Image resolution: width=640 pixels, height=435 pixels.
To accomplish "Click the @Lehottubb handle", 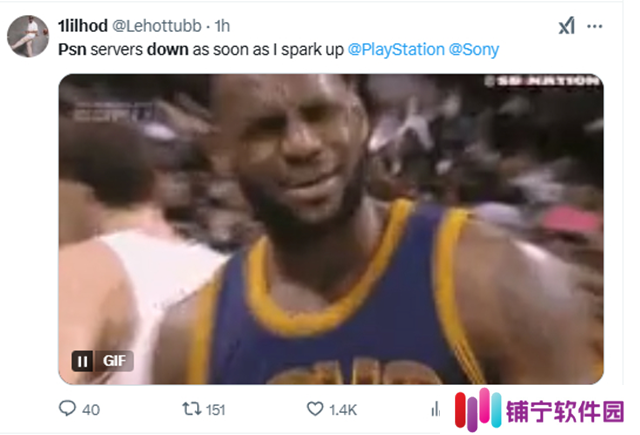I will point(157,26).
